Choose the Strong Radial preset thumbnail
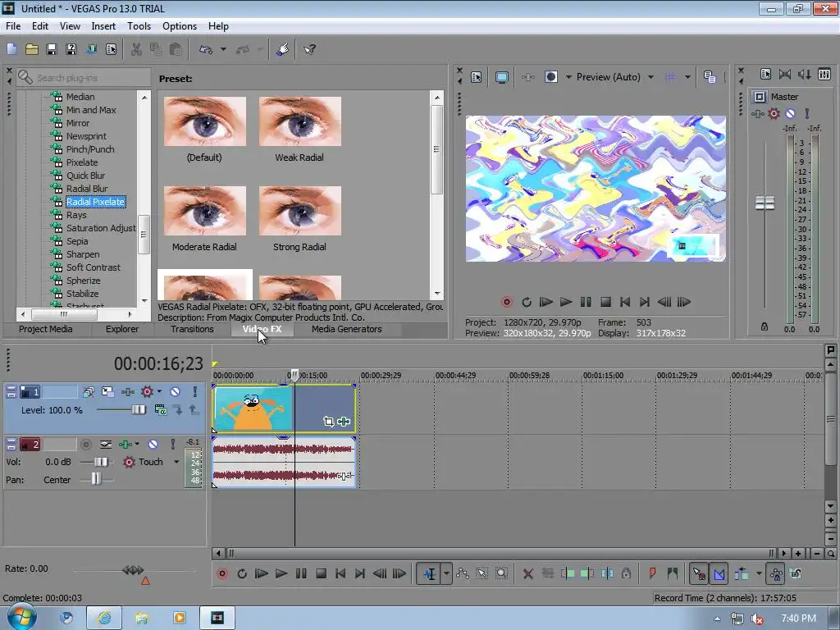 click(300, 211)
